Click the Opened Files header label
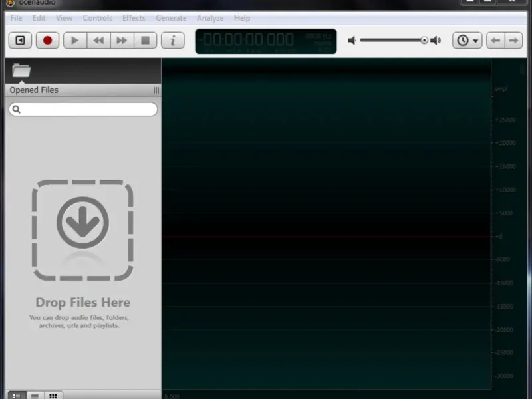Image resolution: width=532 pixels, height=399 pixels. click(34, 90)
